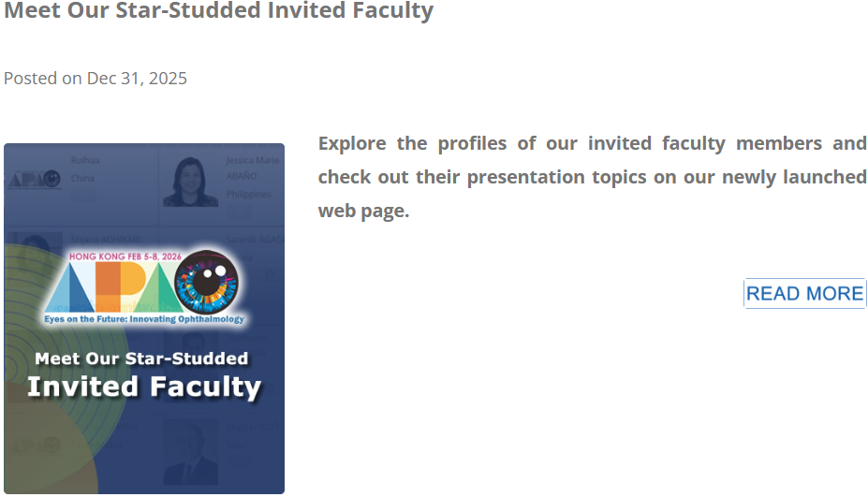Viewport: 868px width, 497px height.
Task: Click 'HONG KONG FEB 5-8, 2026' banner text
Action: 140,256
